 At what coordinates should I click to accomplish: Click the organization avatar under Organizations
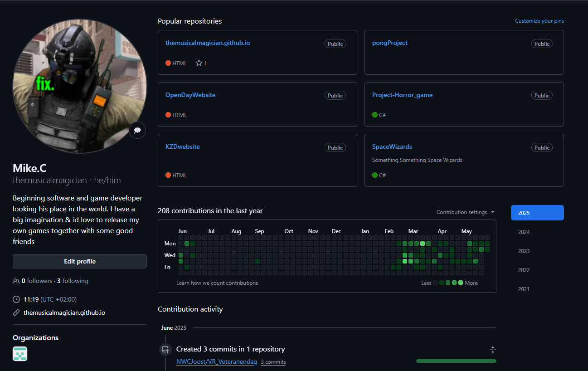click(20, 354)
